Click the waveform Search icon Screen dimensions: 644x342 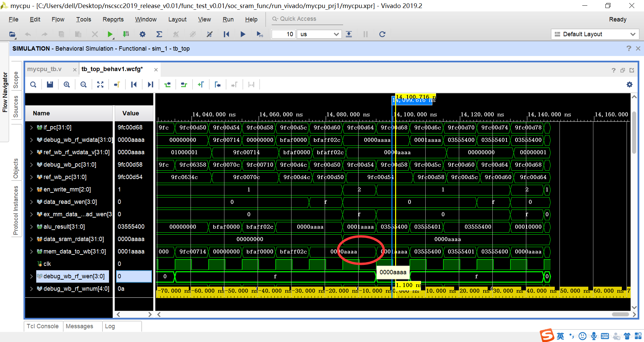click(x=33, y=84)
